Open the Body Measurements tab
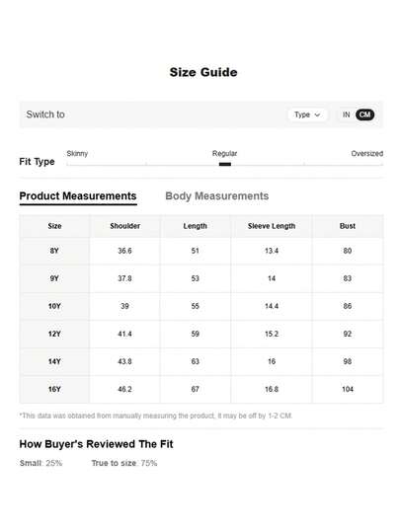This screenshot has height=532, width=400. point(217,196)
